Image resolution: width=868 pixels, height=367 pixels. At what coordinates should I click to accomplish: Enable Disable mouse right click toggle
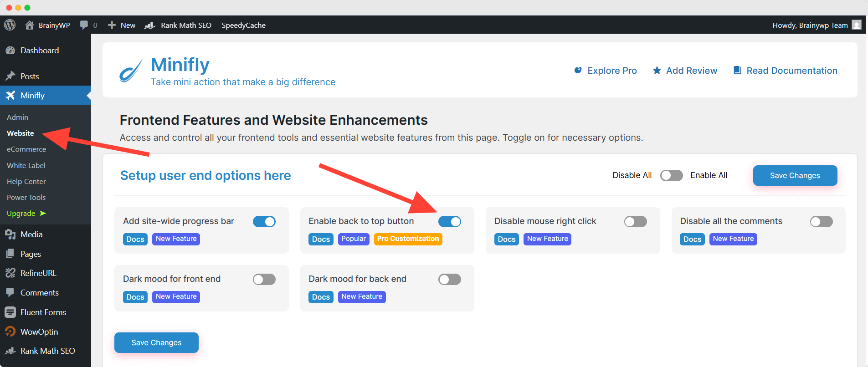[636, 222]
